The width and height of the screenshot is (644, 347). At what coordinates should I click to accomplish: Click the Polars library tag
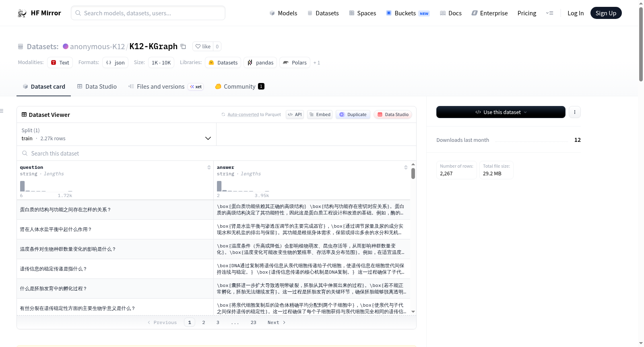pos(295,62)
